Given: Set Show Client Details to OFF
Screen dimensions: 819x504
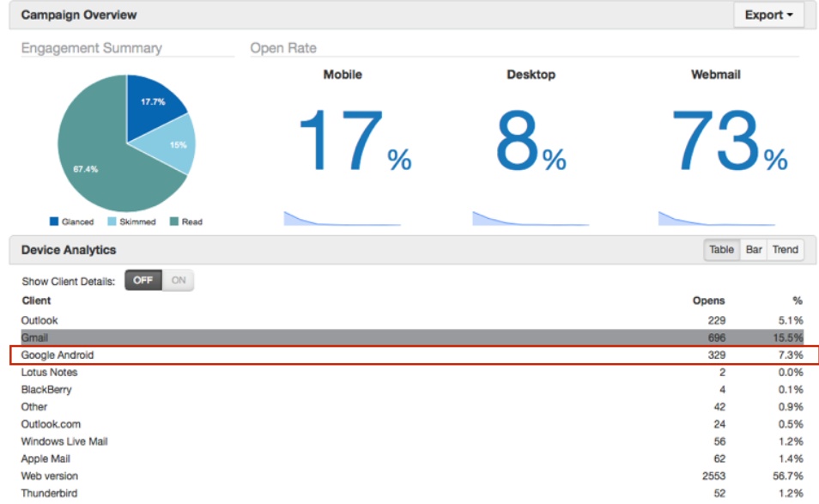Looking at the screenshot, I should (x=143, y=281).
